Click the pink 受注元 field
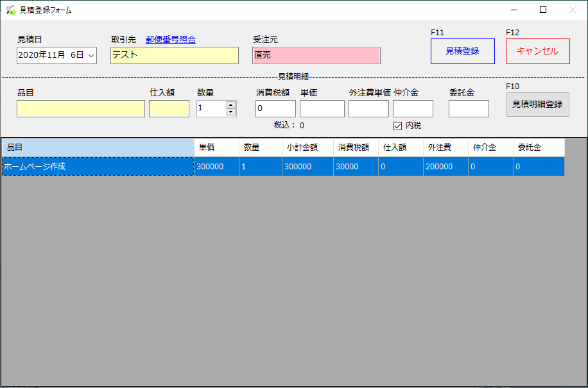 (316, 56)
